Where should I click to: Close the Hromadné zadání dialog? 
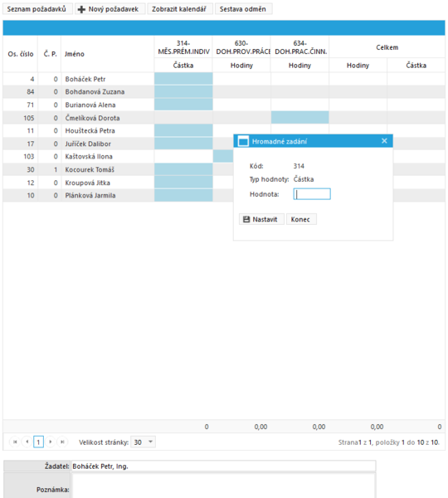pos(384,141)
